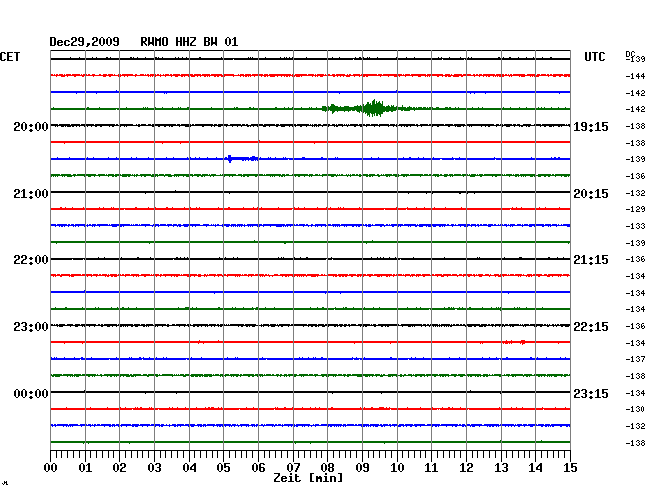Click the DC offset value -133
This screenshot has width=650, height=494.
(x=635, y=226)
